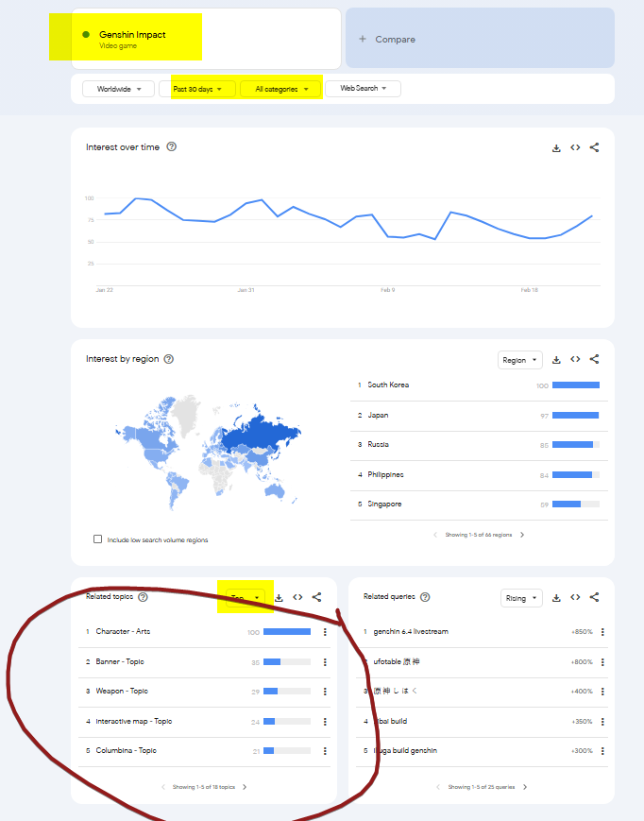Viewport: 644px width, 821px height.
Task: Open the Web Search type dropdown
Action: [x=363, y=89]
